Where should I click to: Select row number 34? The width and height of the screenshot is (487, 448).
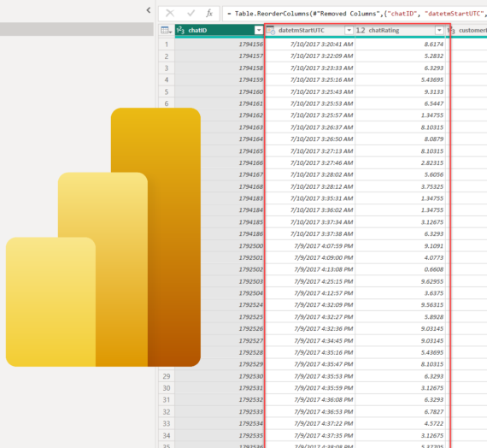[x=167, y=435]
